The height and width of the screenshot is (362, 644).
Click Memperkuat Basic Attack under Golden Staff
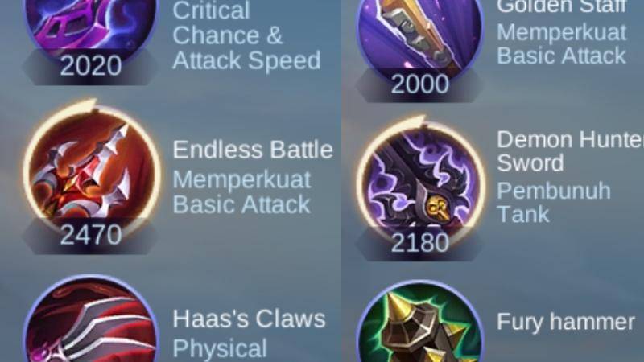pos(561,44)
